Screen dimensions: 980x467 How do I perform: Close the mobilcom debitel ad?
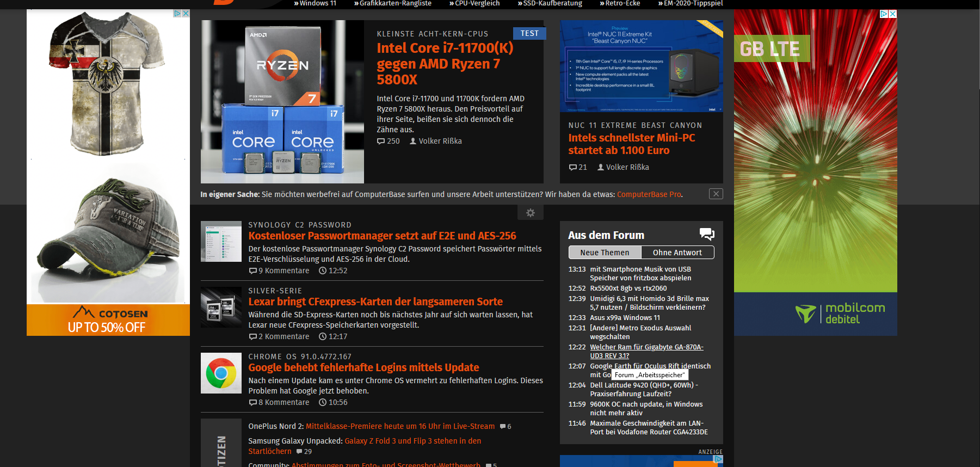892,14
